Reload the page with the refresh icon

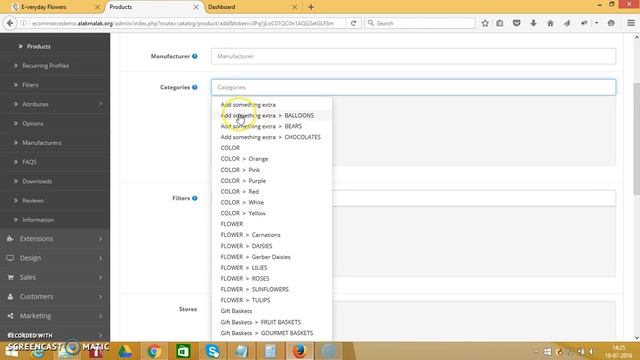pos(353,23)
